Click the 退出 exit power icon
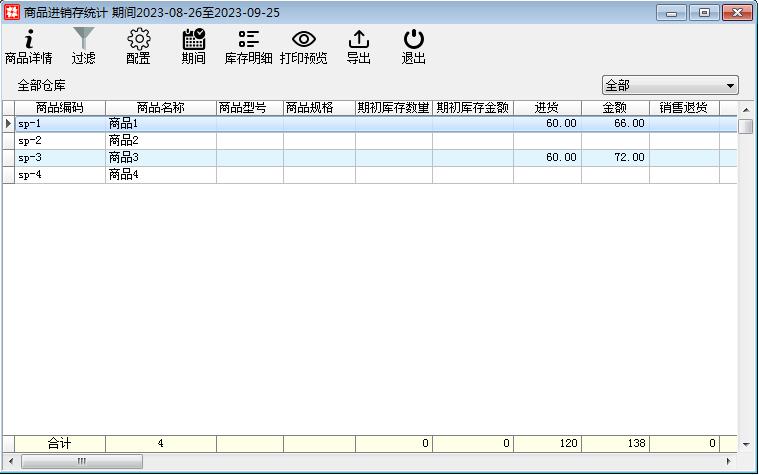759x475 pixels. pyautogui.click(x=413, y=47)
